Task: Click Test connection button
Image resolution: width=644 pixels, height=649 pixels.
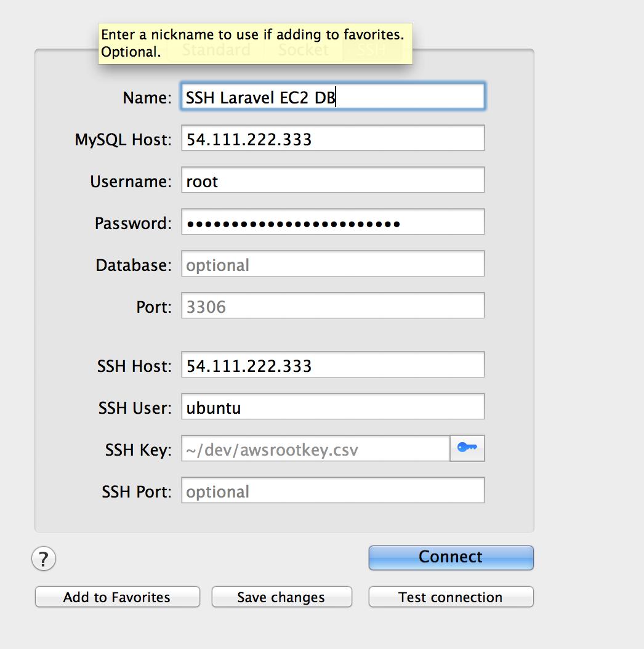Action: [451, 597]
